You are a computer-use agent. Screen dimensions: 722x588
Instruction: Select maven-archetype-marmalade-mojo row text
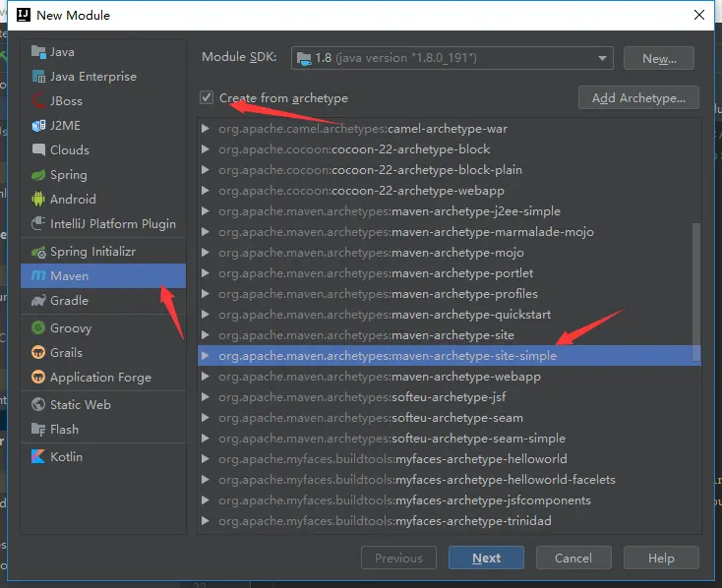[406, 232]
